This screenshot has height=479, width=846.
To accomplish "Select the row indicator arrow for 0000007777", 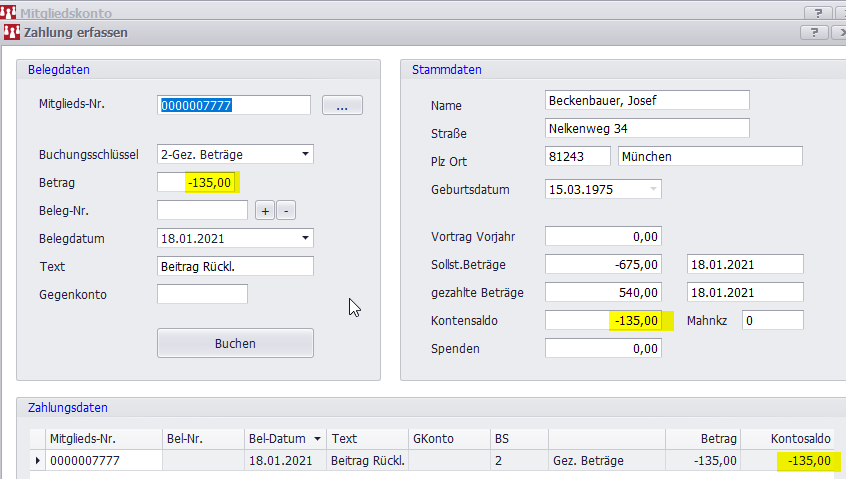I will point(38,461).
